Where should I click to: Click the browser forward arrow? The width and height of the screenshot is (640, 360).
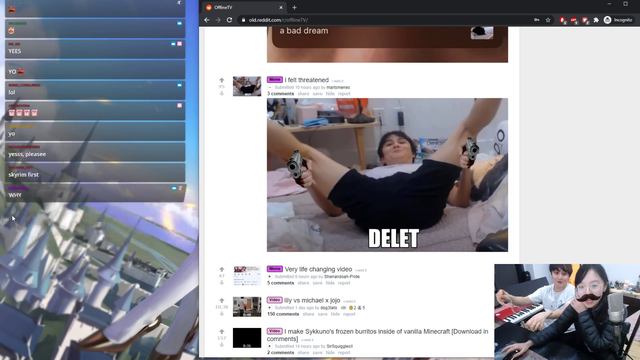tap(218, 20)
